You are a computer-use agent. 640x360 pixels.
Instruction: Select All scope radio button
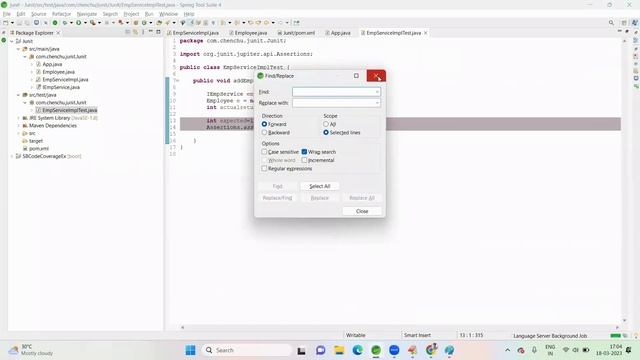click(x=326, y=124)
